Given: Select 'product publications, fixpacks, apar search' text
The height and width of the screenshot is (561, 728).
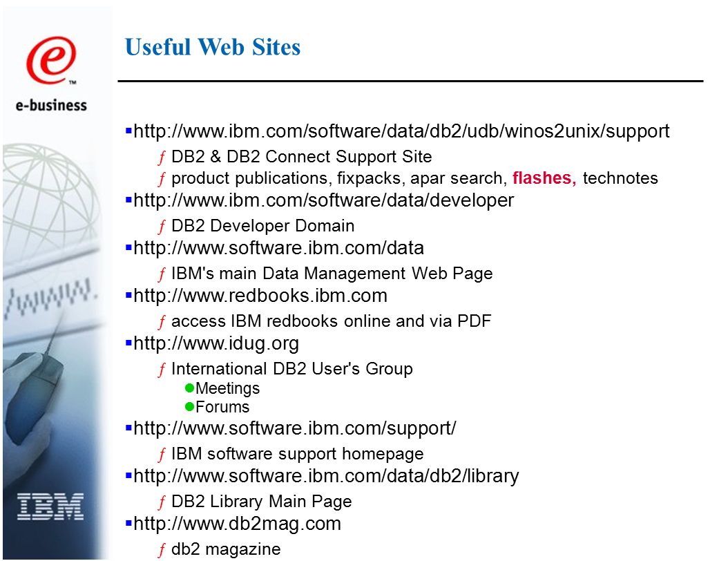Looking at the screenshot, I should [x=339, y=178].
